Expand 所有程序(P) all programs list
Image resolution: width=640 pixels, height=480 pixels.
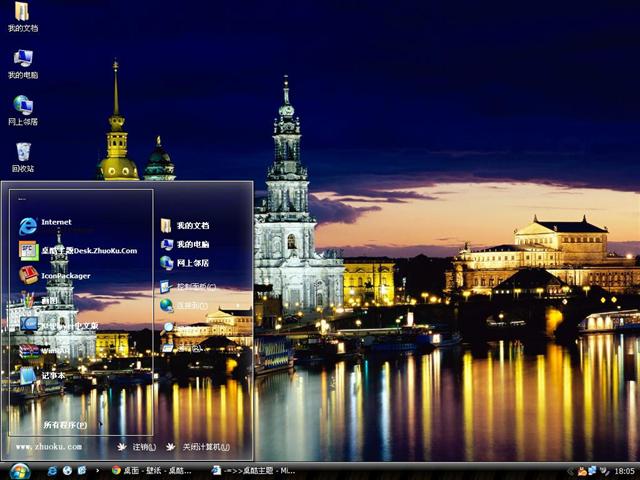(65, 425)
